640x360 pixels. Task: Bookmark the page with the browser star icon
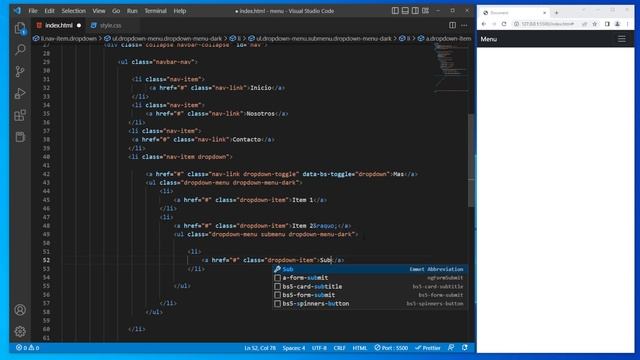(x=595, y=24)
